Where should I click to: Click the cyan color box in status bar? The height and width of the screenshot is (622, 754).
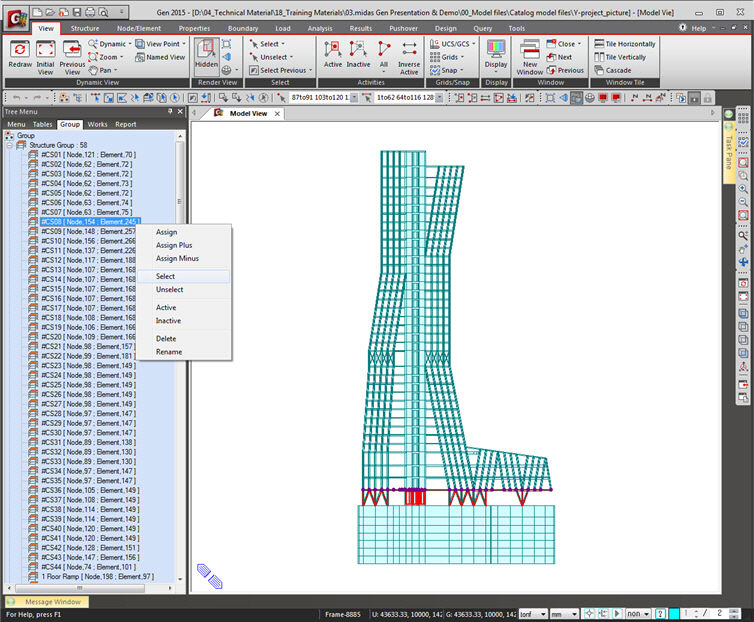pyautogui.click(x=675, y=613)
